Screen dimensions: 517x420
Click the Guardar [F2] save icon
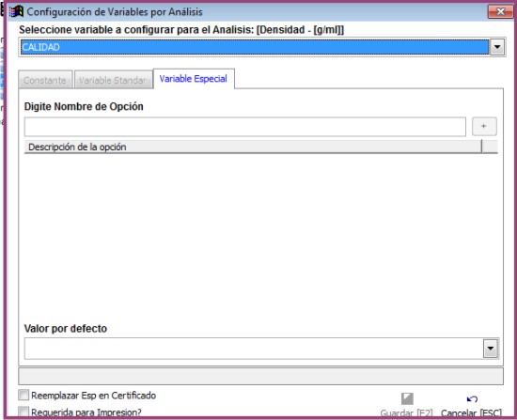click(407, 398)
